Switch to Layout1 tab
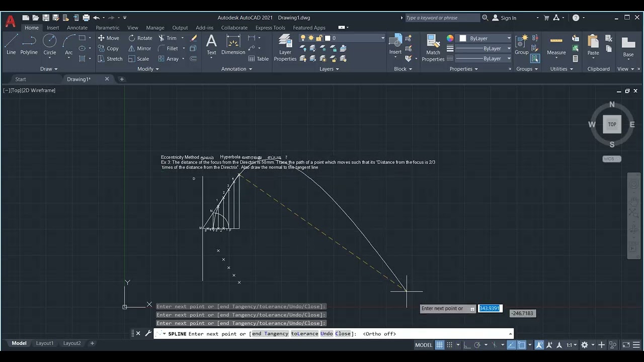The height and width of the screenshot is (362, 644). (x=44, y=343)
